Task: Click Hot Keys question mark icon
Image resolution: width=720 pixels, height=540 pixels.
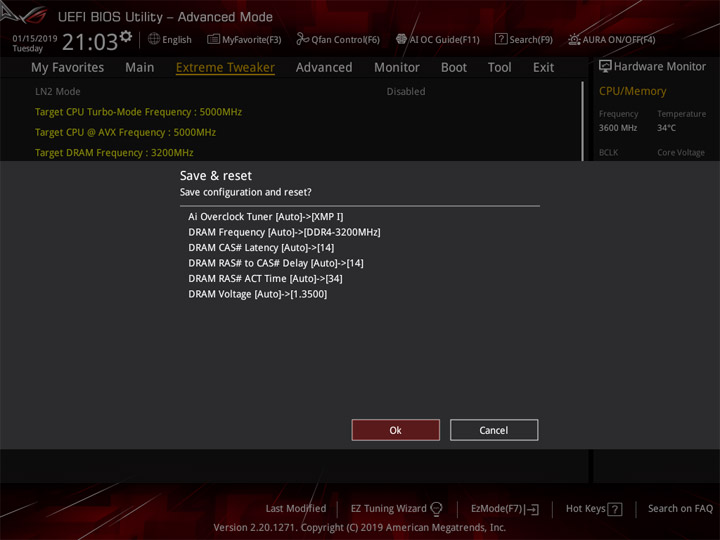Action: coord(615,509)
